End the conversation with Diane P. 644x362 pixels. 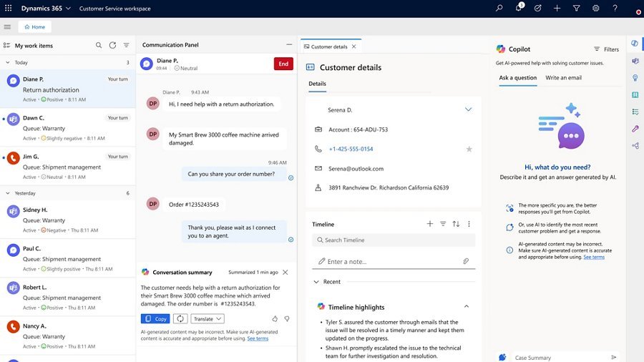click(283, 64)
